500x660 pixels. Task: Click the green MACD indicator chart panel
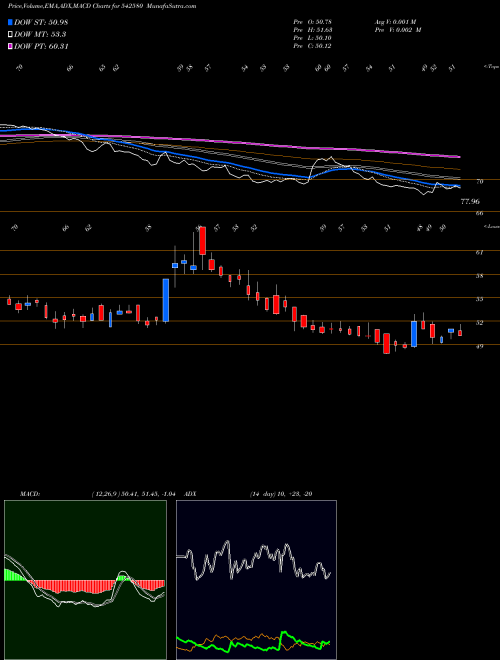(x=85, y=579)
